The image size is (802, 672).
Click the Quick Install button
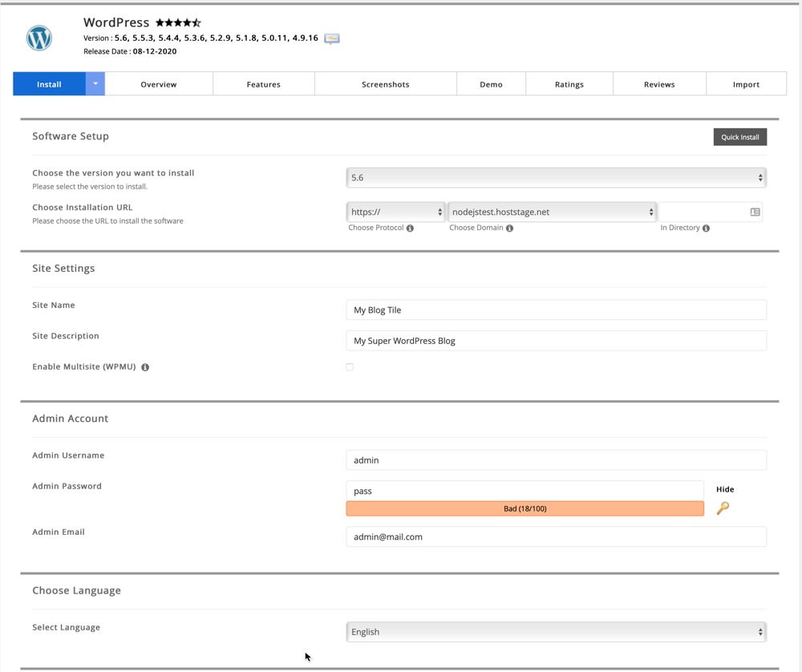[740, 137]
